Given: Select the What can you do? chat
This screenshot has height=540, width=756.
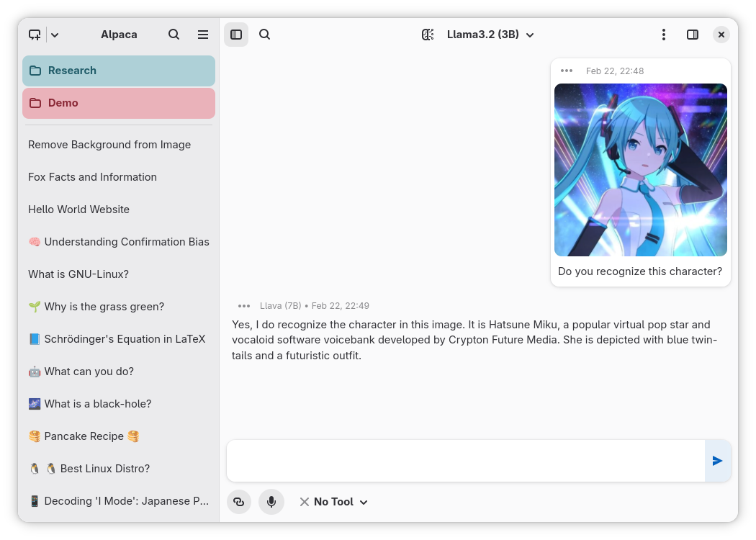Looking at the screenshot, I should [x=119, y=372].
